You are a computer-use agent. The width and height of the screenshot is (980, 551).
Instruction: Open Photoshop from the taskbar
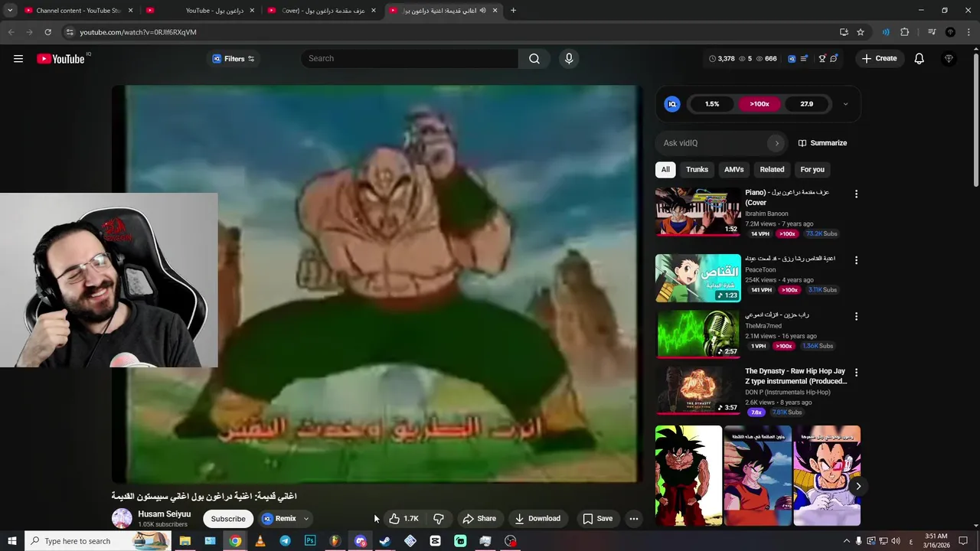[x=310, y=541]
